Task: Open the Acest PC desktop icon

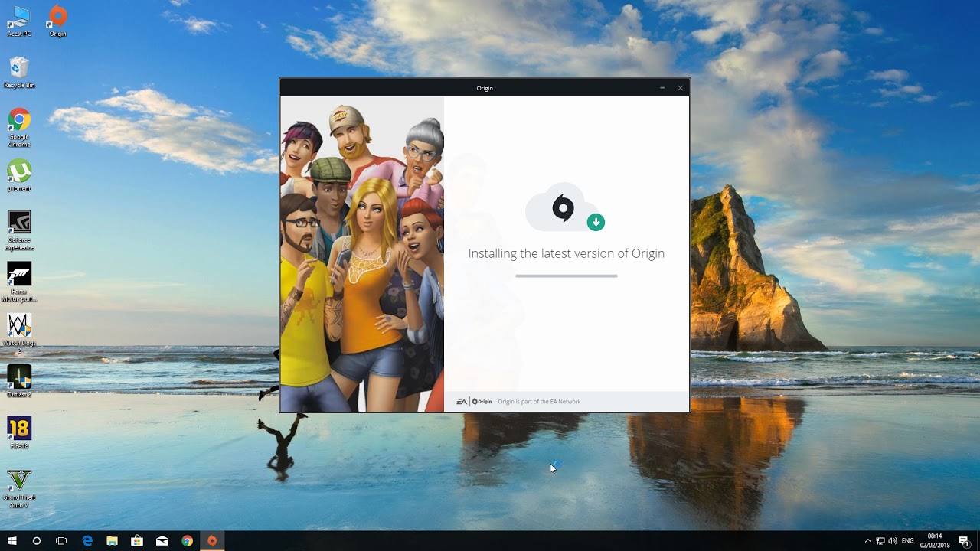Action: click(19, 21)
